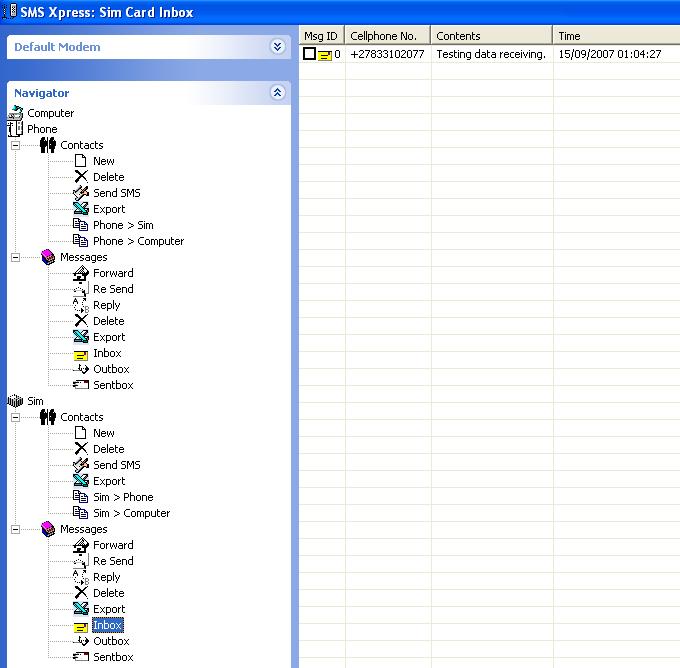This screenshot has height=668, width=680.
Task: Collapse the Sim Messages tree node
Action: [x=15, y=529]
